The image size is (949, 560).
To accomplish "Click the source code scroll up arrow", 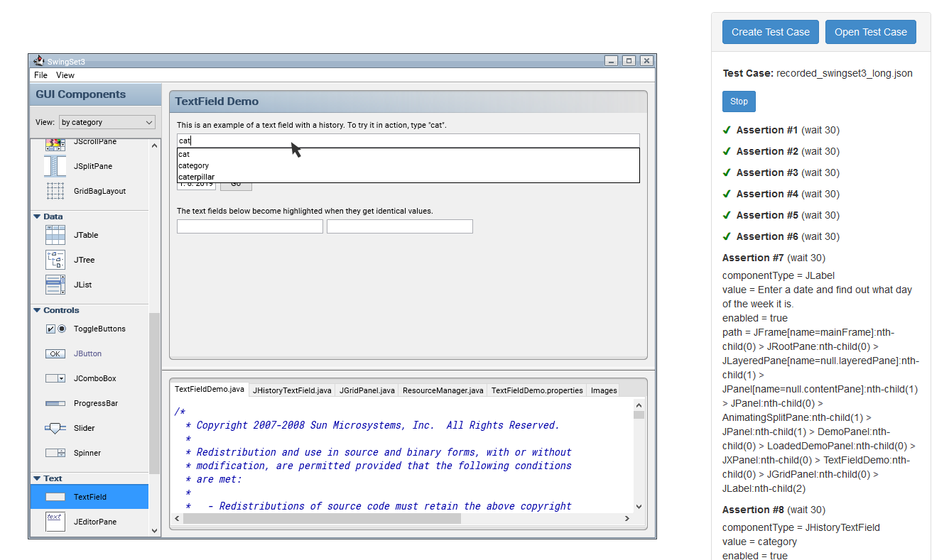I will [639, 405].
